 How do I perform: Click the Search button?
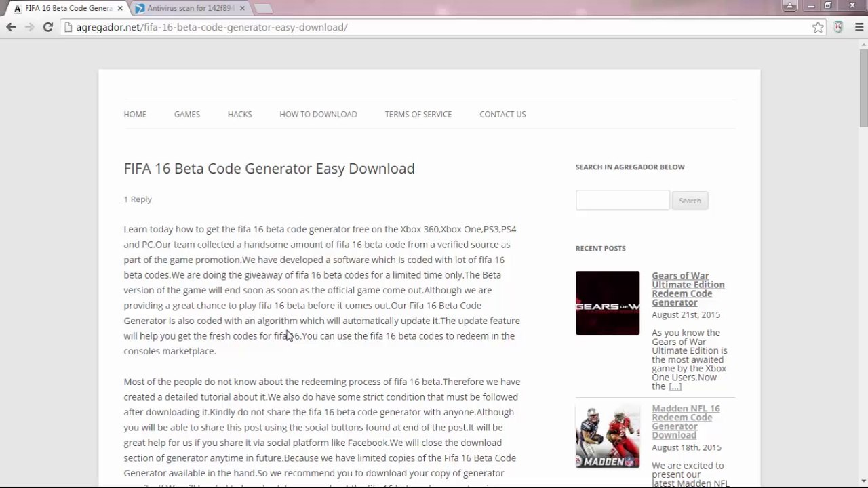point(690,201)
